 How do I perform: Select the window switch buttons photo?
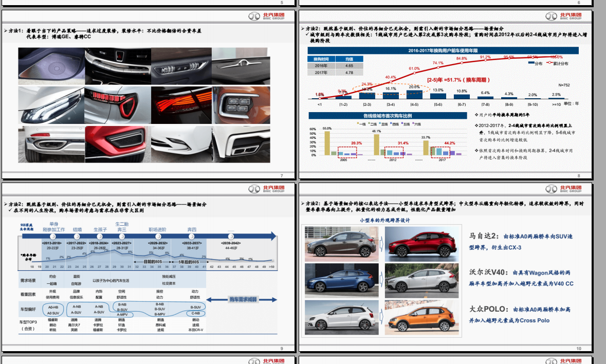[181, 66]
